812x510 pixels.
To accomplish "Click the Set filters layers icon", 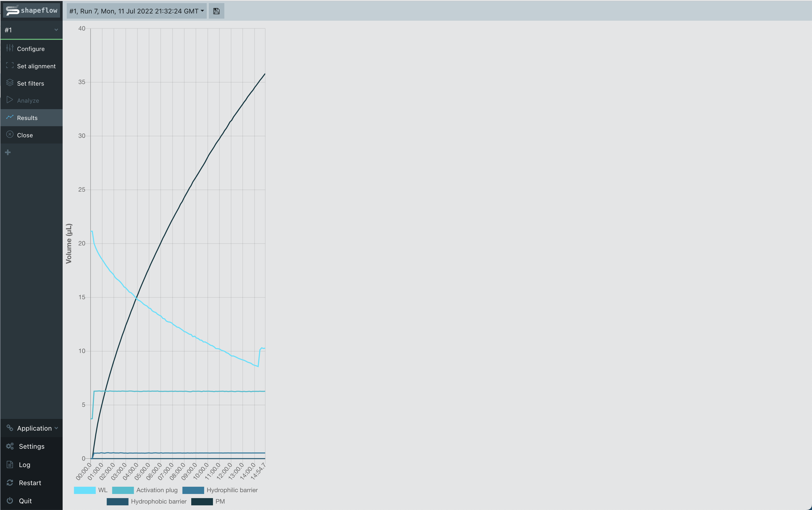I will tap(10, 83).
